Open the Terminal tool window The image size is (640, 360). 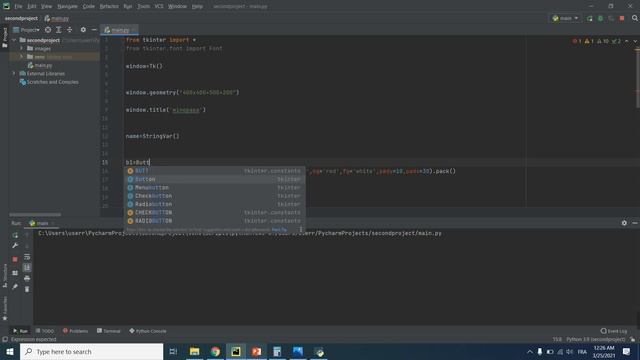point(109,331)
